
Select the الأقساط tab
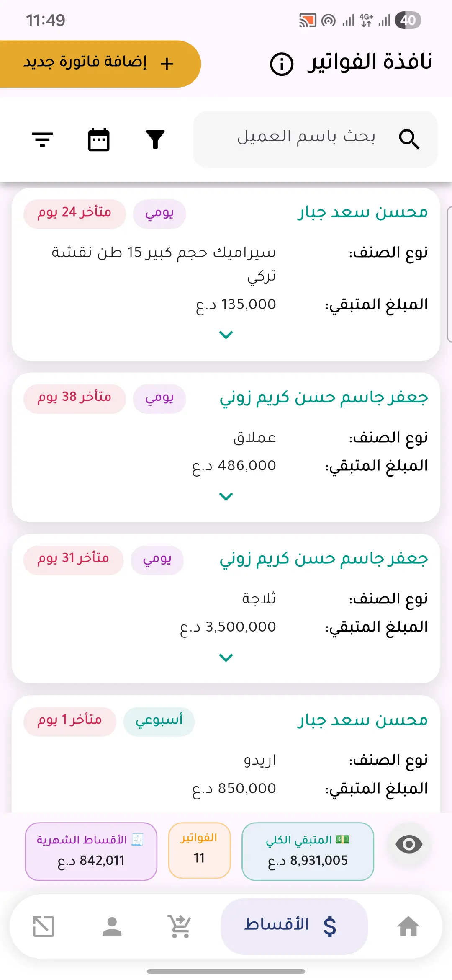click(x=294, y=926)
